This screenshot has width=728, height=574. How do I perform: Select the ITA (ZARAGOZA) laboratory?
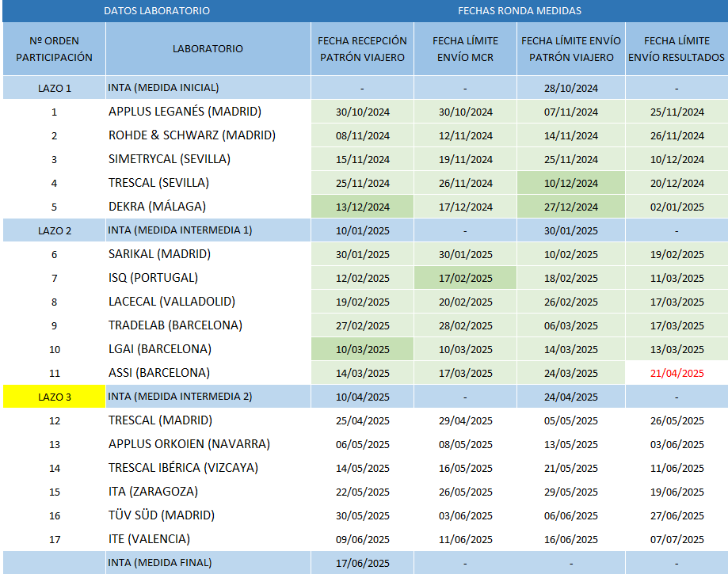(x=153, y=492)
